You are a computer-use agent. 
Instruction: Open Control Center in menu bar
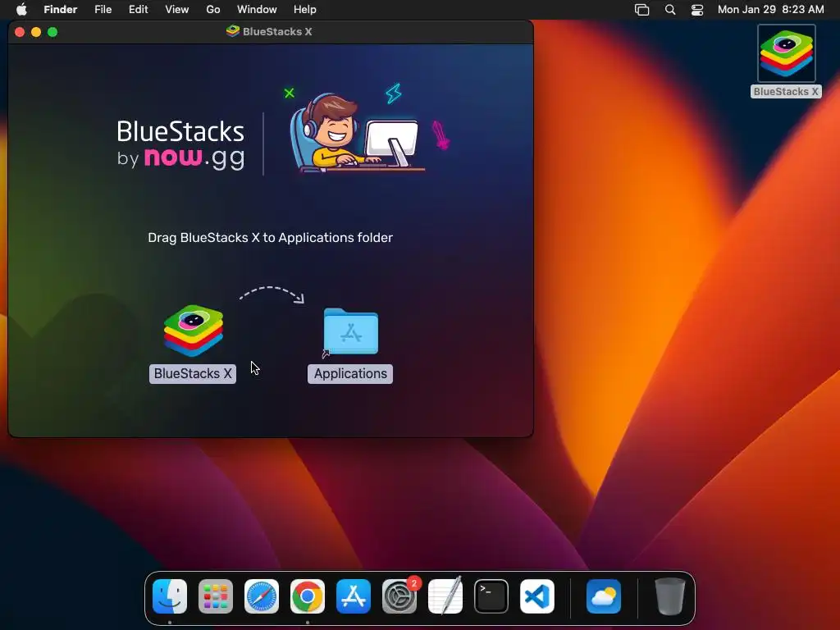coord(697,10)
